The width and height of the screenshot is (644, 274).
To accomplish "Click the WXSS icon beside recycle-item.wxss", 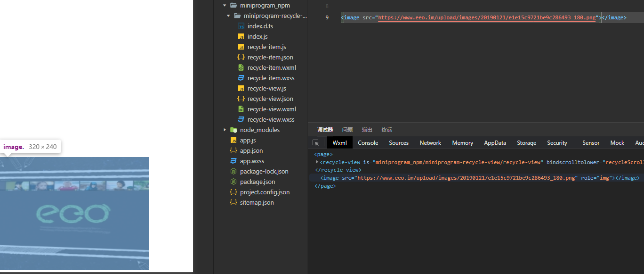I will point(241,78).
